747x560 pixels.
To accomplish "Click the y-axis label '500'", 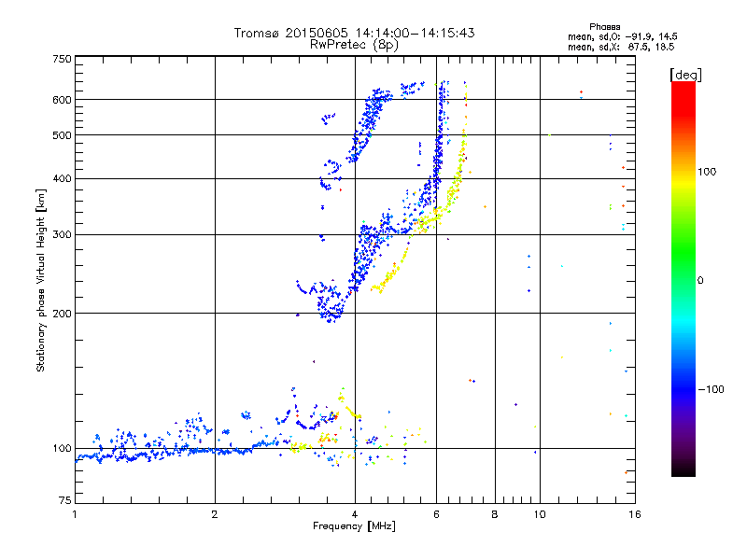I will tap(62, 135).
